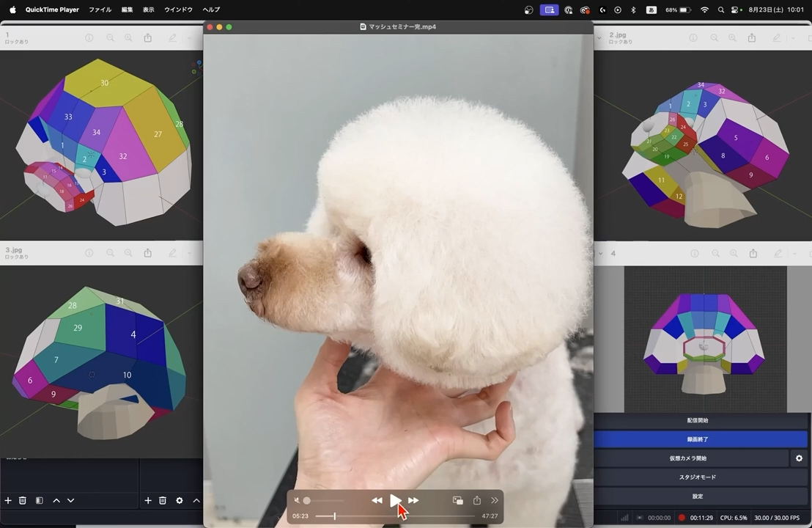Show inspector info for image 1

[89, 38]
